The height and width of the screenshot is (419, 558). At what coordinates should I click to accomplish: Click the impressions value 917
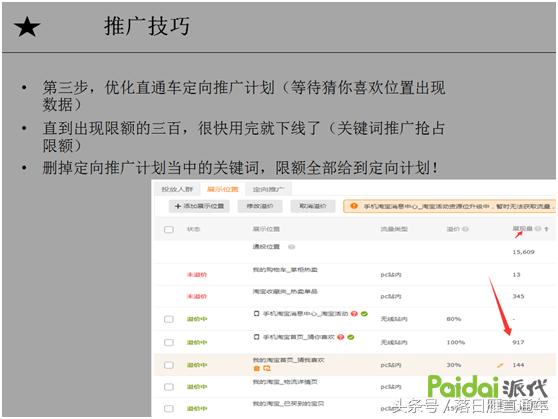pos(518,342)
